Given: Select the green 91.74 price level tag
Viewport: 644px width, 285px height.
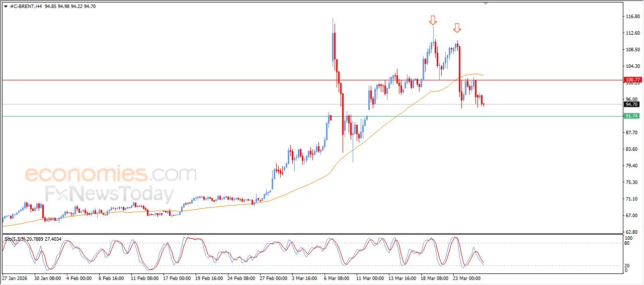Looking at the screenshot, I should [x=632, y=116].
